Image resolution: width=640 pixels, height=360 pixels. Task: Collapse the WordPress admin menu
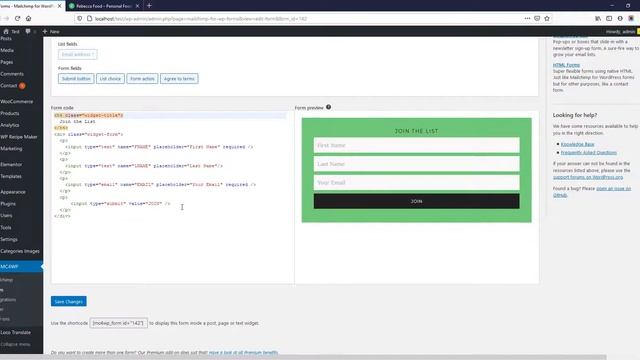(x=16, y=344)
